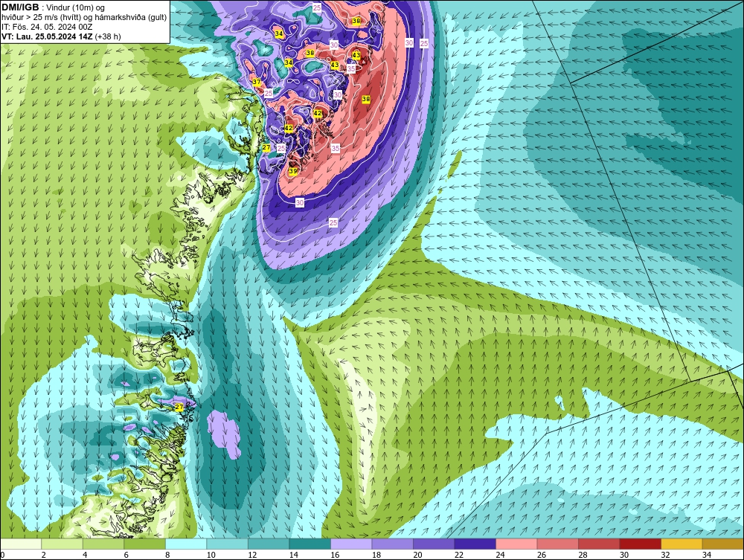The image size is (744, 560).
Task: Click the legend scale number '6'
Action: click(126, 555)
